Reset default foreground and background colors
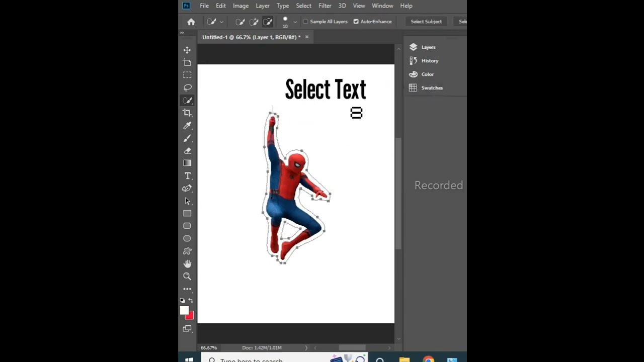This screenshot has height=362, width=644. click(182, 301)
